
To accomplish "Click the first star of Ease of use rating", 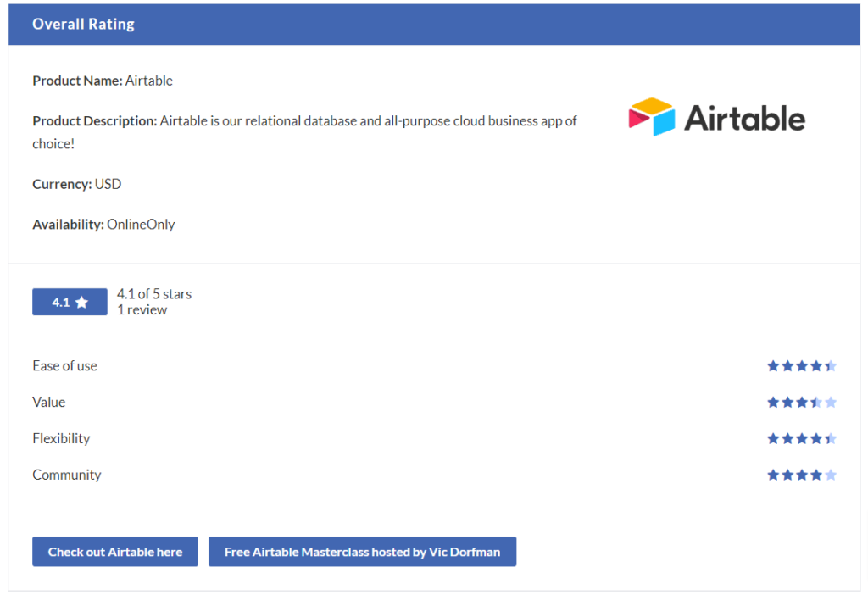I will [773, 366].
